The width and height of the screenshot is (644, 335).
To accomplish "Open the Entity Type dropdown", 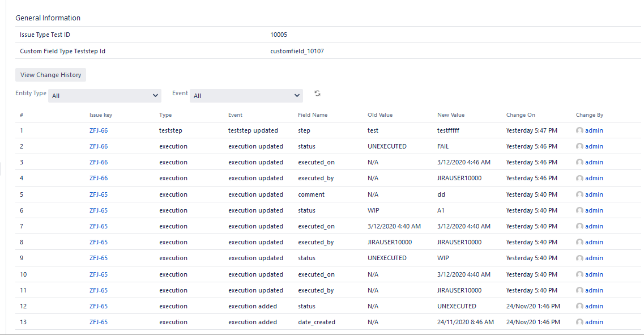I will click(105, 96).
